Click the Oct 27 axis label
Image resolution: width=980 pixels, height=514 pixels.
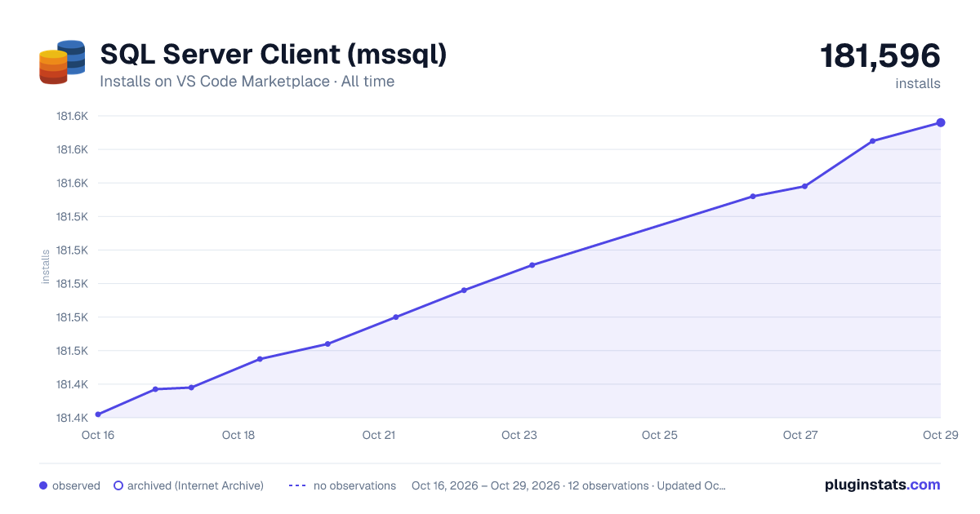pyautogui.click(x=800, y=435)
